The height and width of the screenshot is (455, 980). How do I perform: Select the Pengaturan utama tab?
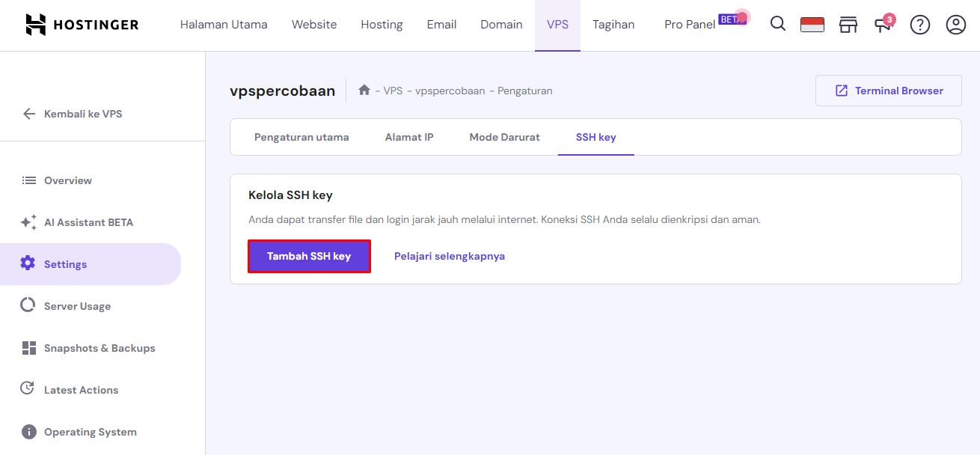(301, 137)
